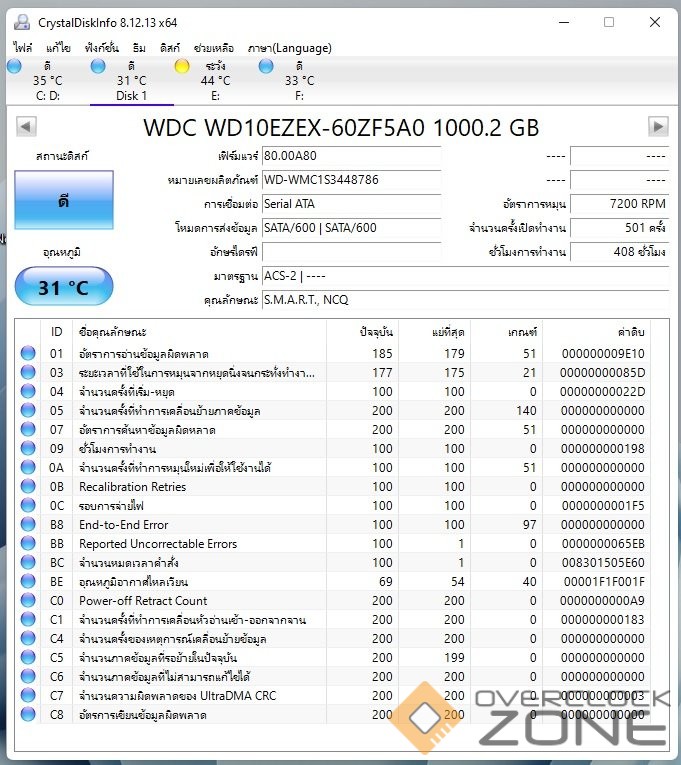Click the blue status orb for Disk 1
This screenshot has width=681, height=765.
point(98,66)
